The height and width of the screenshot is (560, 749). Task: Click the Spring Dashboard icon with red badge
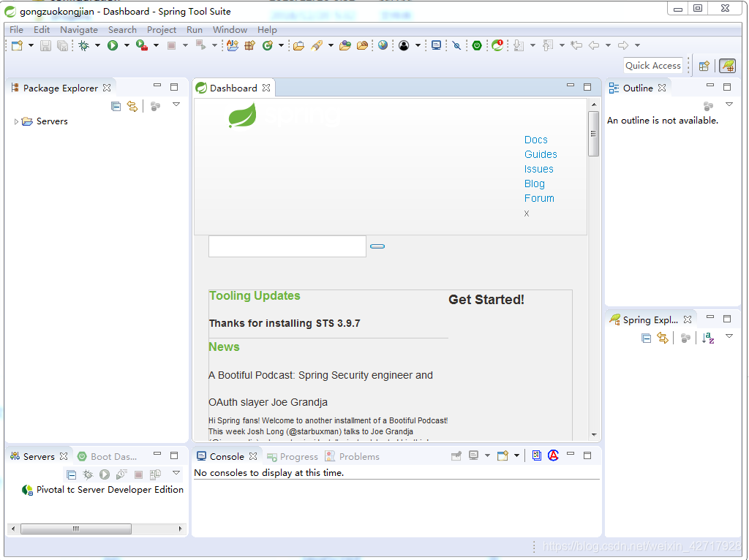coord(497,45)
